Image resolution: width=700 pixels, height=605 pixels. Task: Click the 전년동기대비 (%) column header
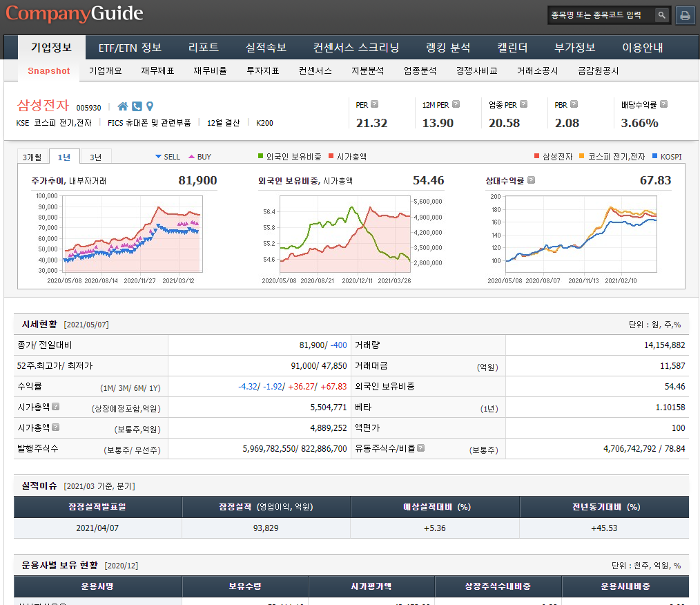(606, 507)
